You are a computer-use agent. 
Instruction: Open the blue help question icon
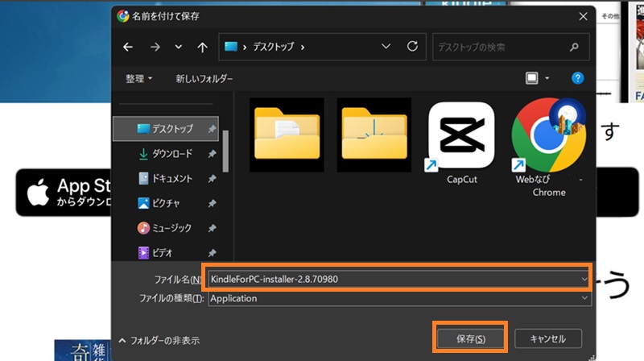(577, 78)
